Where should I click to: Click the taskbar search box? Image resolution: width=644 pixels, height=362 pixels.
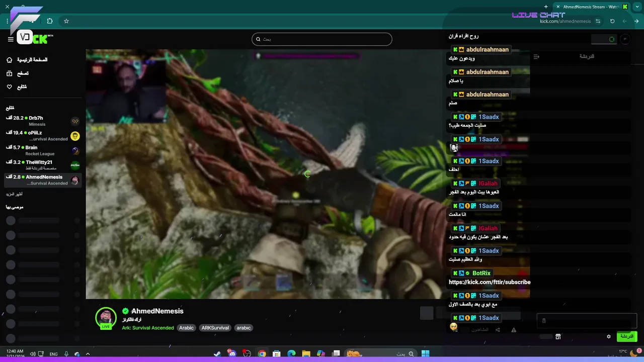pyautogui.click(x=381, y=354)
